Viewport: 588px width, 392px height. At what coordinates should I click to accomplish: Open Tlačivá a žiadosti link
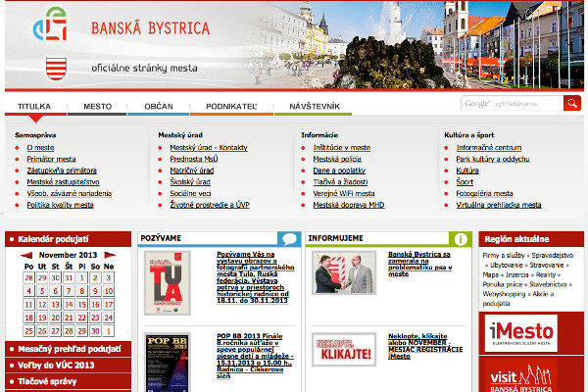pyautogui.click(x=340, y=182)
